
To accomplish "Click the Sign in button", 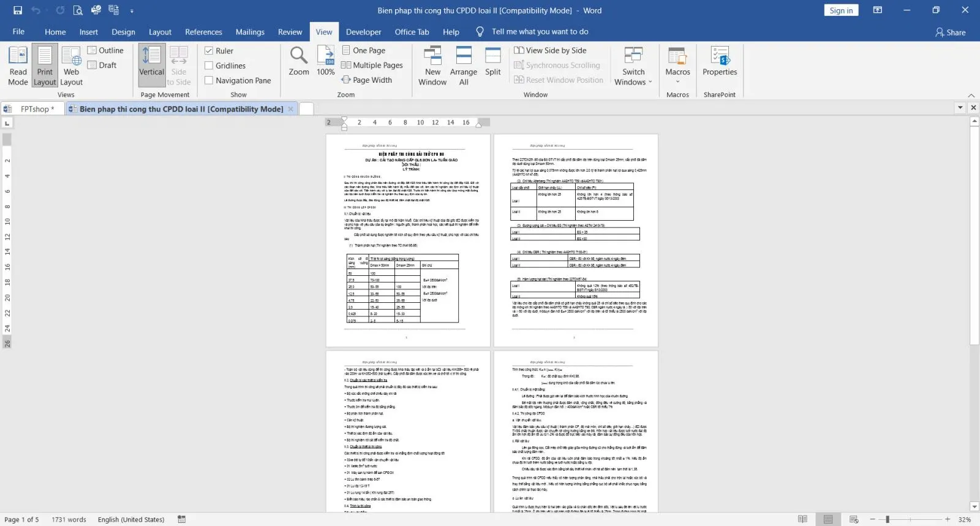I will (x=841, y=10).
